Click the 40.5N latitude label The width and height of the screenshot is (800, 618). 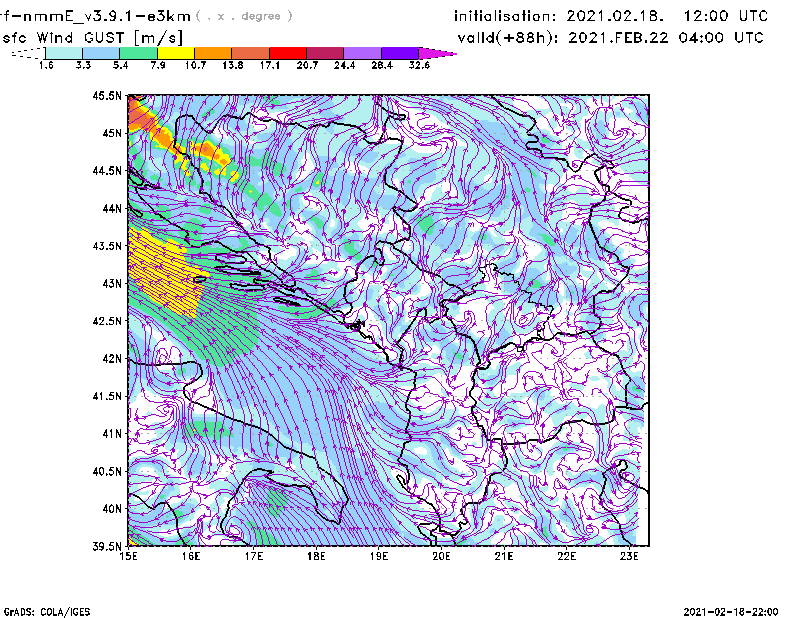[x=107, y=471]
